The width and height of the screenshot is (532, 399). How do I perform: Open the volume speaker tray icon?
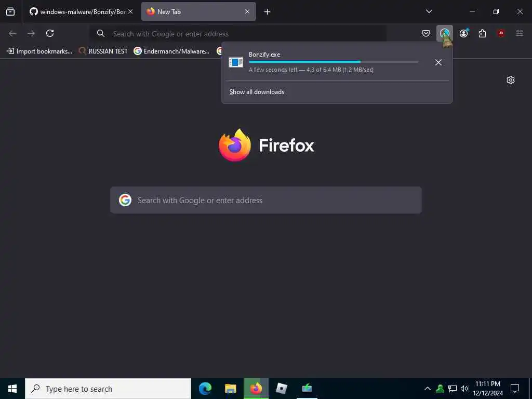click(x=464, y=389)
